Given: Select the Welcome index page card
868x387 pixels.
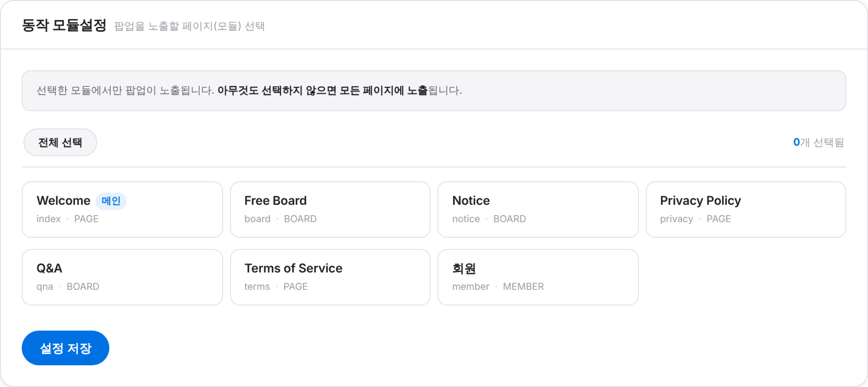Looking at the screenshot, I should (x=123, y=210).
